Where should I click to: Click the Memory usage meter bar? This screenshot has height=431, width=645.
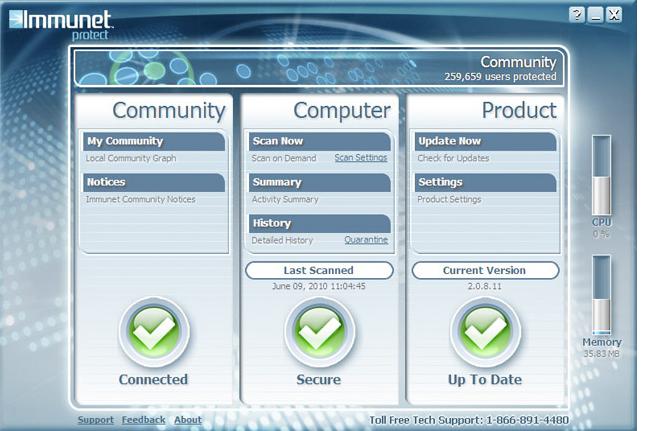601,295
